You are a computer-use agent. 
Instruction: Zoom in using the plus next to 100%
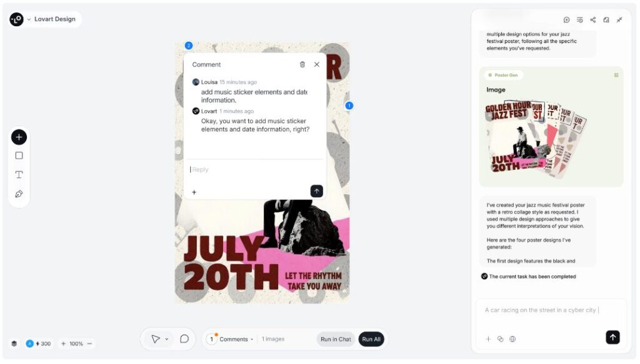pyautogui.click(x=63, y=343)
